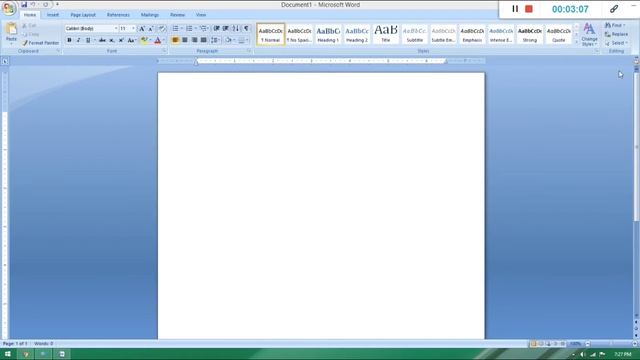The width and height of the screenshot is (640, 360).
Task: Switch to the Insert tab
Action: (x=53, y=15)
